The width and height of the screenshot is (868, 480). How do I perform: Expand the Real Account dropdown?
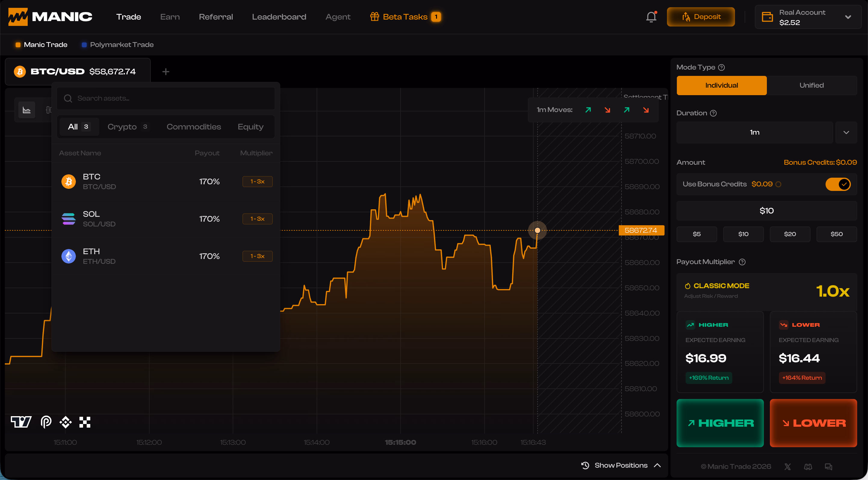[x=848, y=17]
